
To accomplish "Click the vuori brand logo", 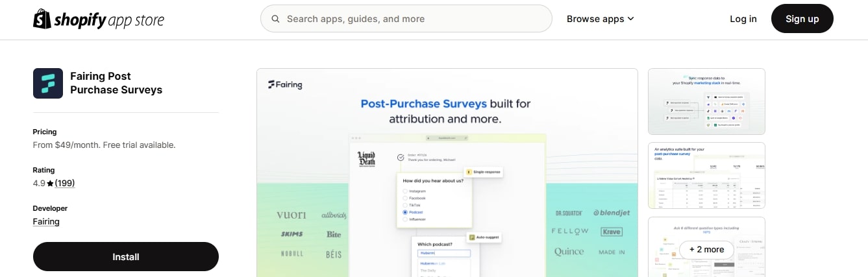I will 291,215.
